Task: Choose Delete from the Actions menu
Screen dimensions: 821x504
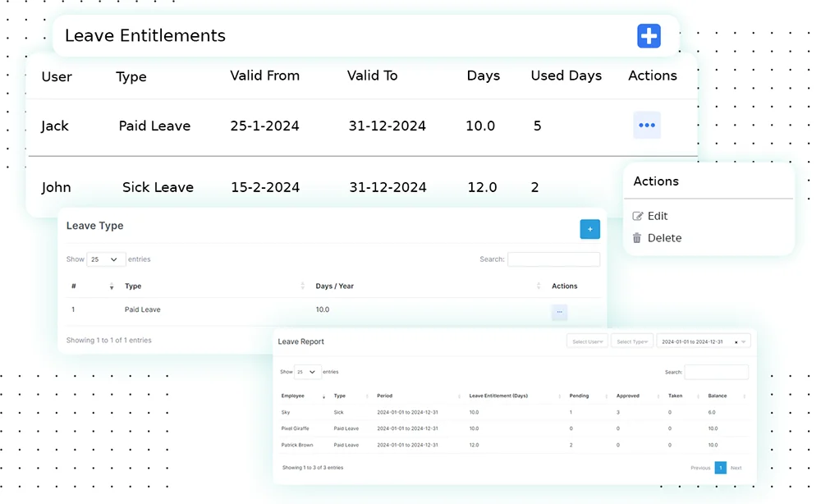Action: click(664, 238)
